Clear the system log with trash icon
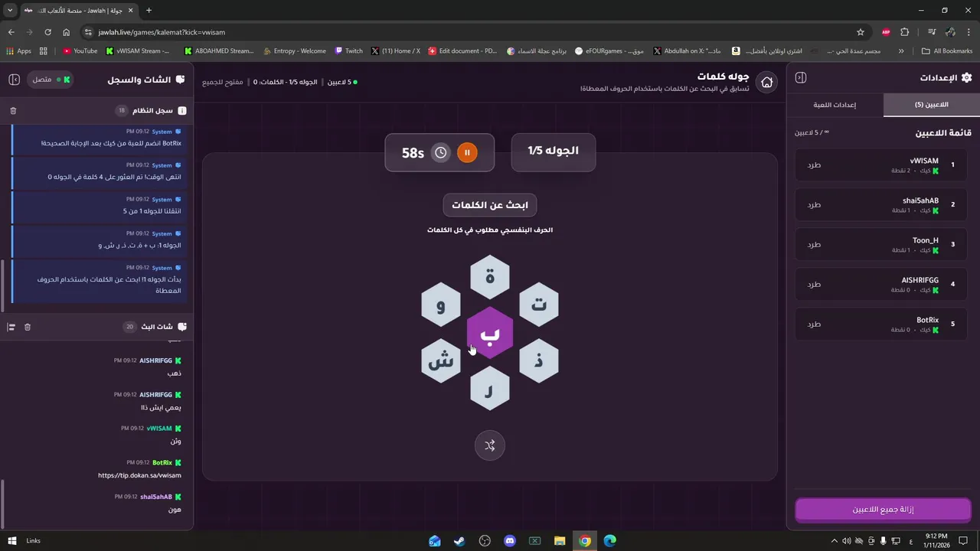The height and width of the screenshot is (551, 980). pyautogui.click(x=13, y=111)
